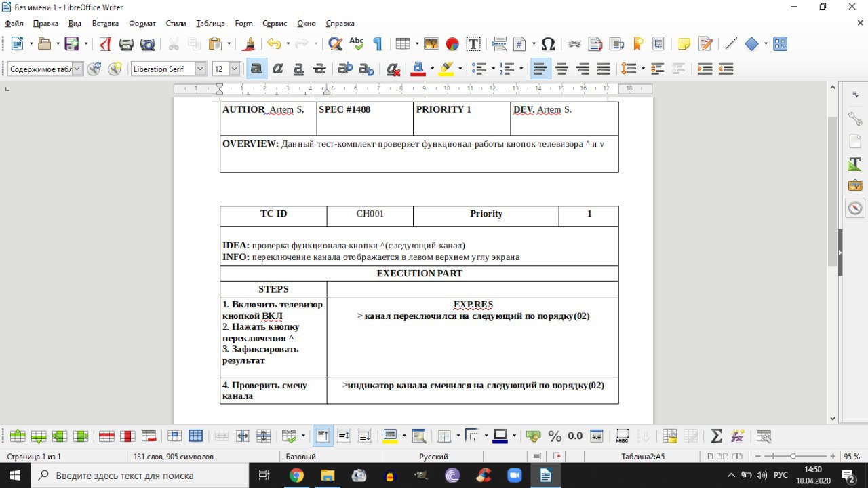Click Русский language status field

click(x=433, y=457)
